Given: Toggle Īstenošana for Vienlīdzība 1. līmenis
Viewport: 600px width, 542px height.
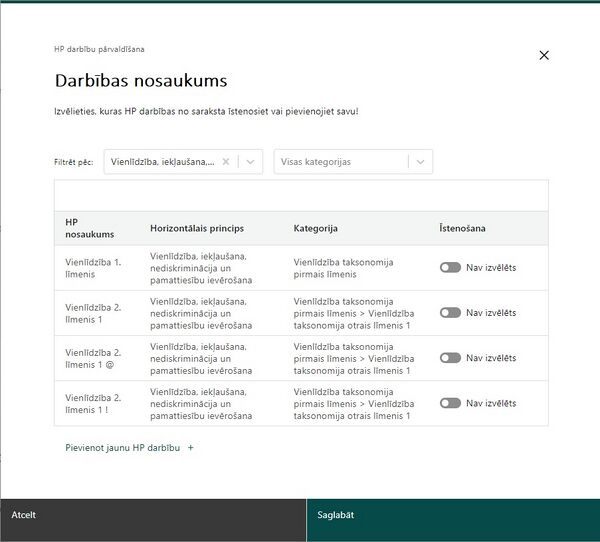Looking at the screenshot, I should [x=450, y=267].
